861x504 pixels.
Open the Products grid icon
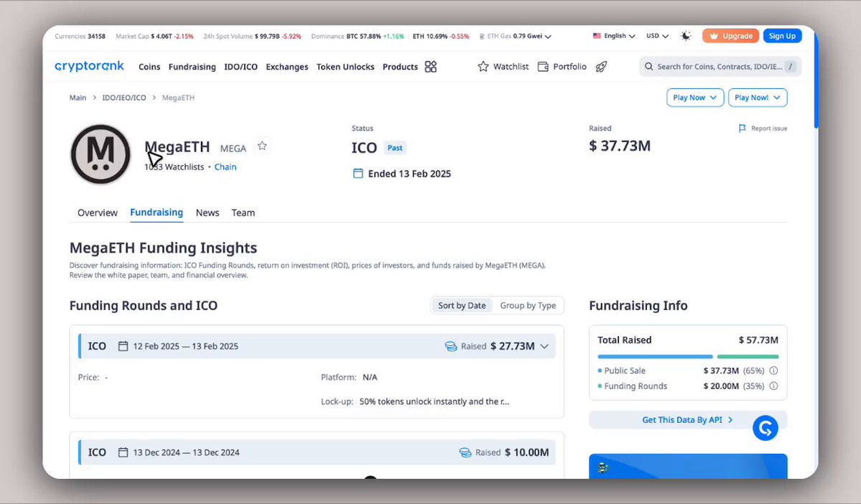(431, 67)
